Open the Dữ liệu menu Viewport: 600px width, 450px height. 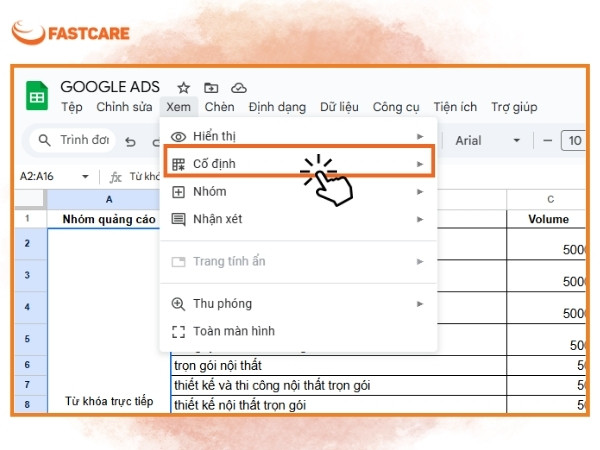pyautogui.click(x=339, y=107)
